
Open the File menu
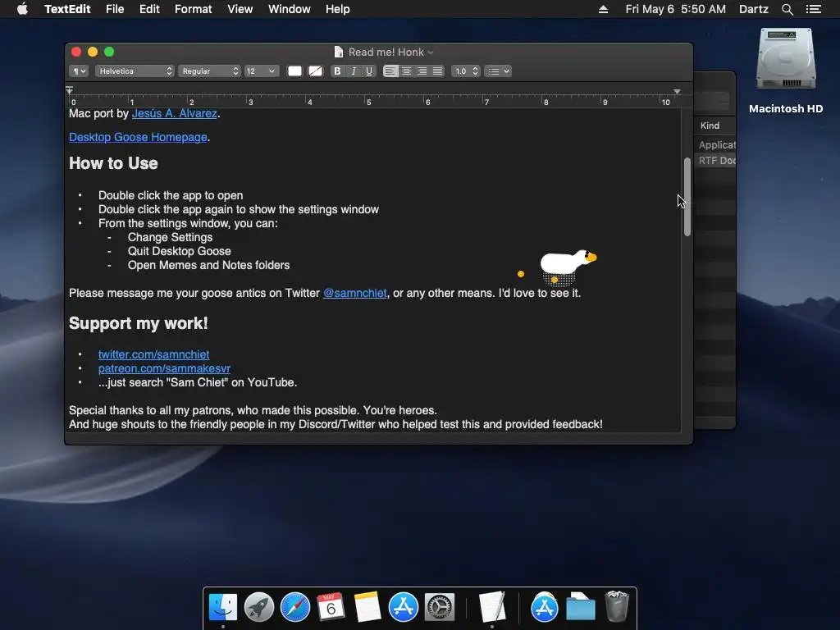click(115, 9)
